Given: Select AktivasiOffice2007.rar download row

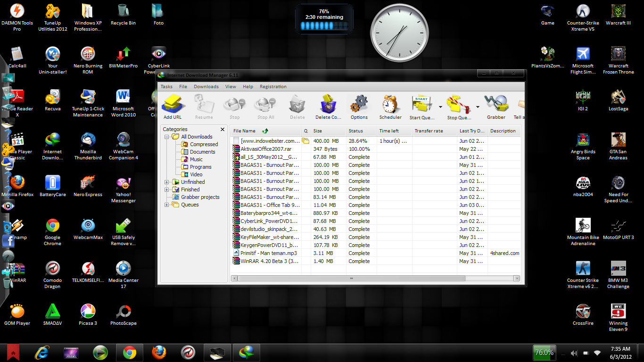Looking at the screenshot, I should [x=376, y=149].
